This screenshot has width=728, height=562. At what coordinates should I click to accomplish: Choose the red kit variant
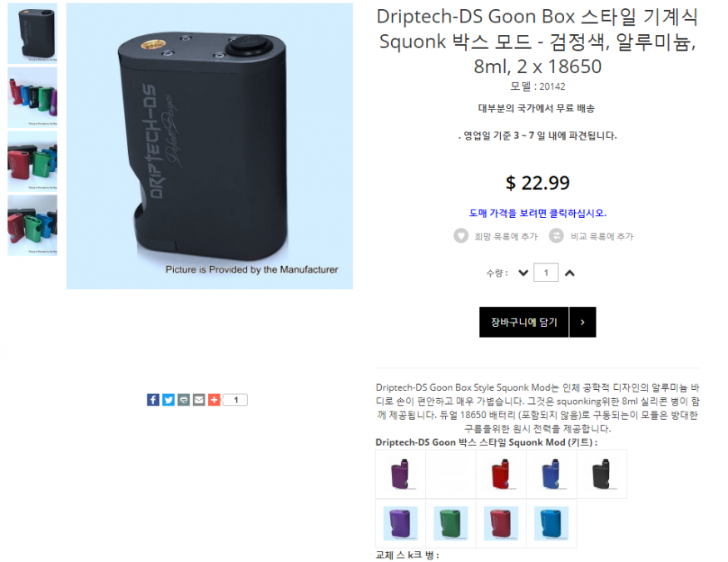point(501,474)
